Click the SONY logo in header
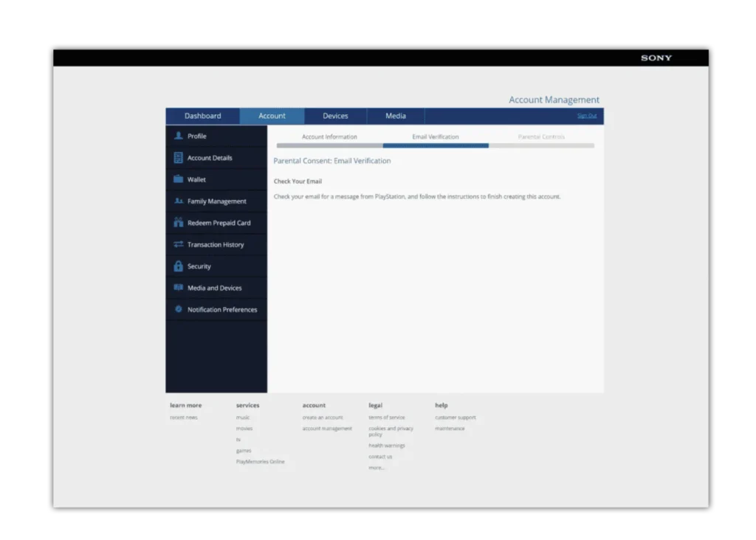Viewport: 756px width, 540px height. [656, 58]
